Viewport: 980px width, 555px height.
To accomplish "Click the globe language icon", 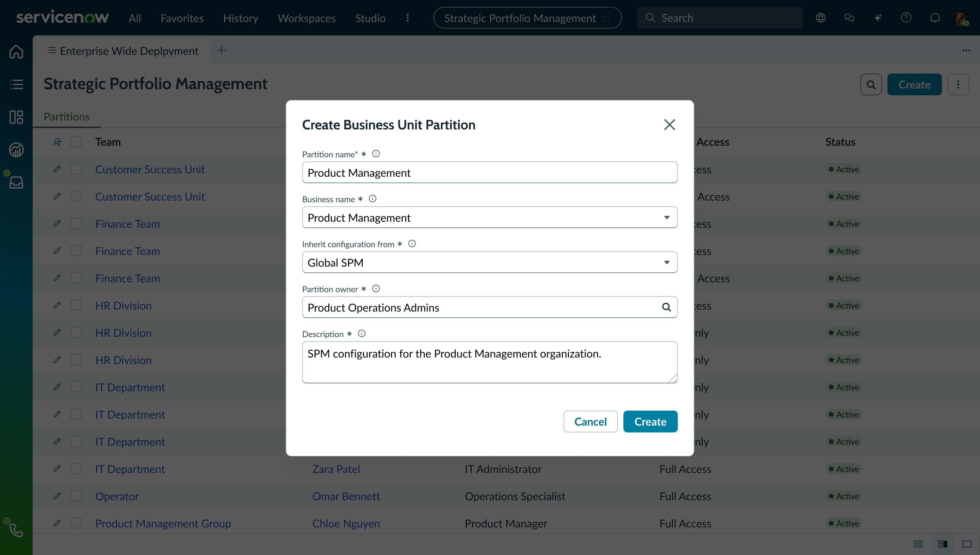I will click(x=821, y=17).
